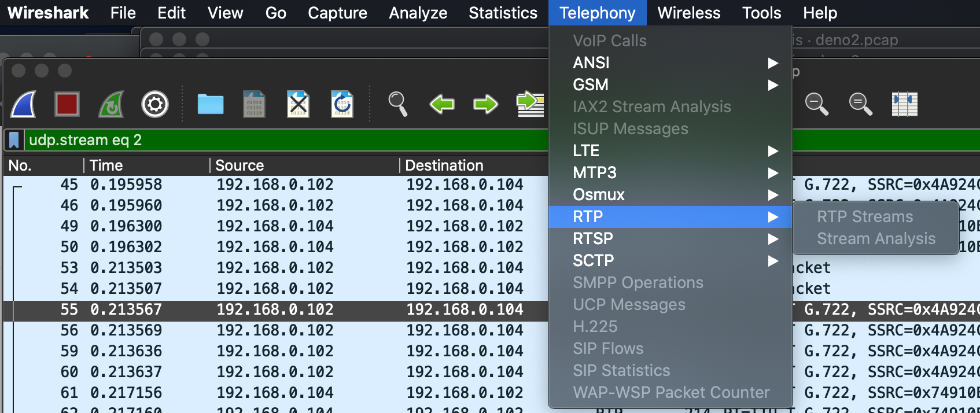The image size is (980, 413).
Task: Open the Wireless menu
Action: coord(689,13)
